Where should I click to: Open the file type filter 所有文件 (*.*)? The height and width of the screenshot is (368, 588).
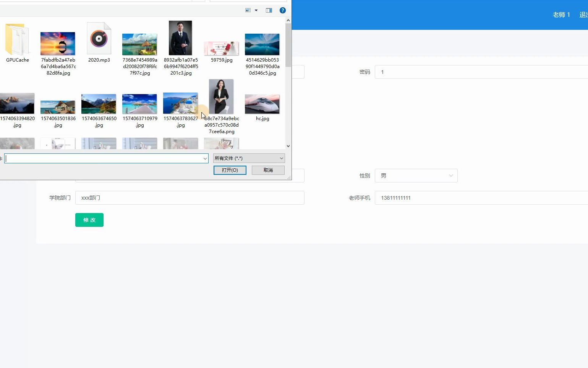click(249, 158)
